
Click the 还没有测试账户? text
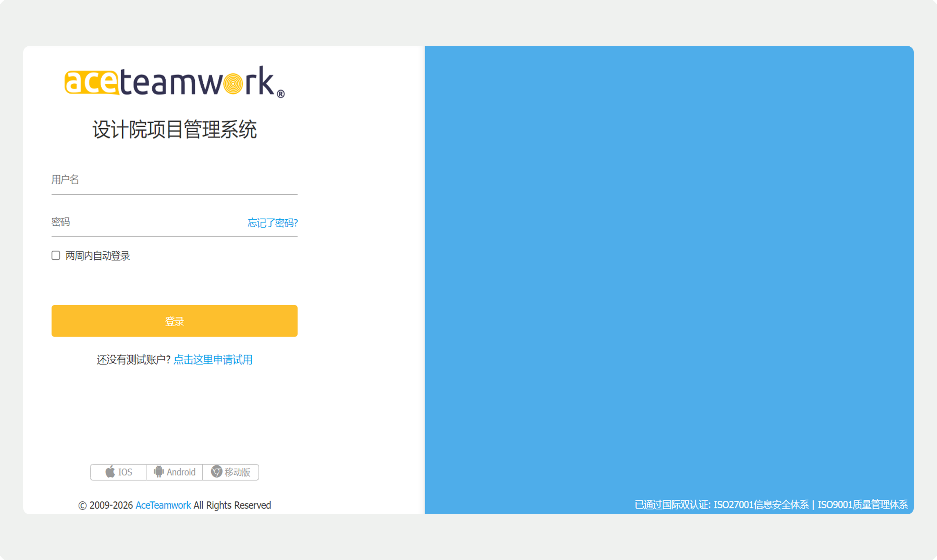point(133,360)
